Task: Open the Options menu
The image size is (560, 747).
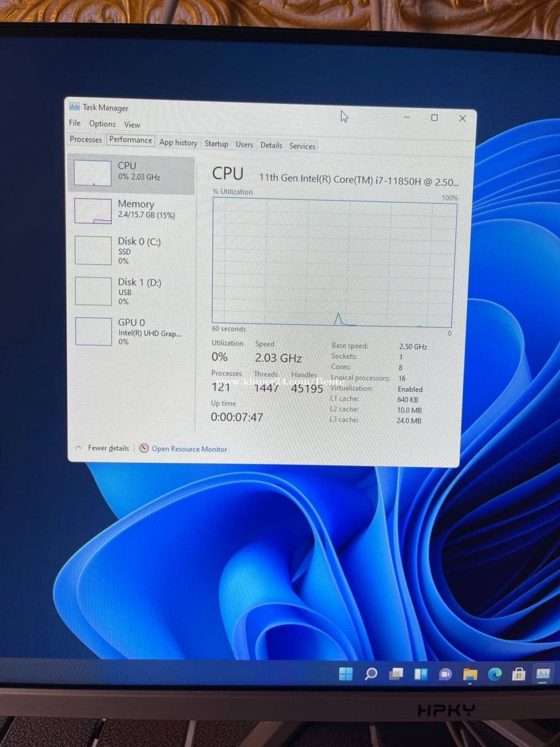Action: click(102, 124)
